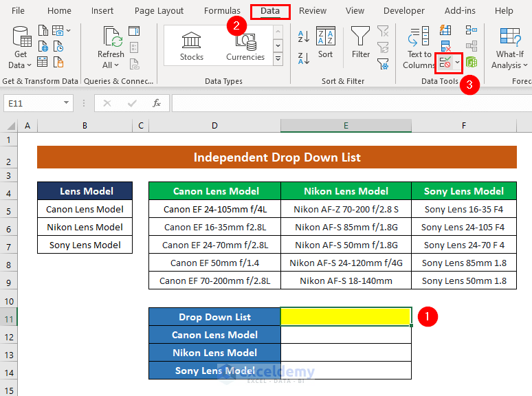Click the Flash Fill icon
The image size is (532, 396).
tap(445, 30)
